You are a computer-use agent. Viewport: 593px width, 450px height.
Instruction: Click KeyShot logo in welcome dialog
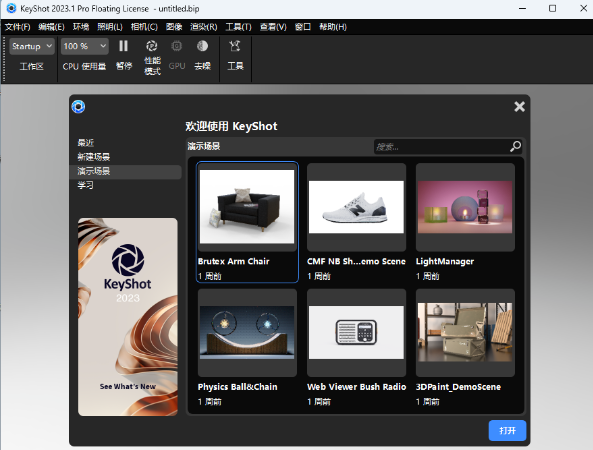(78, 107)
